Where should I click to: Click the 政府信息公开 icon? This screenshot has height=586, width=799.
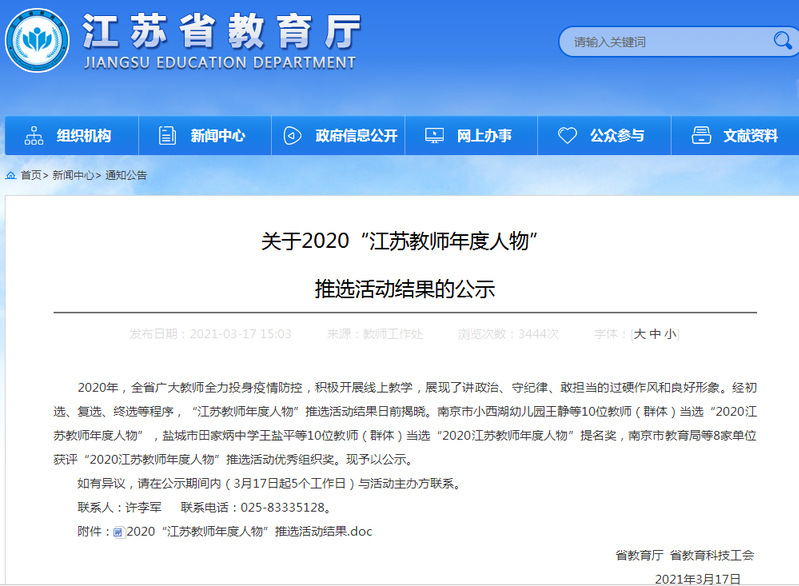(x=292, y=136)
